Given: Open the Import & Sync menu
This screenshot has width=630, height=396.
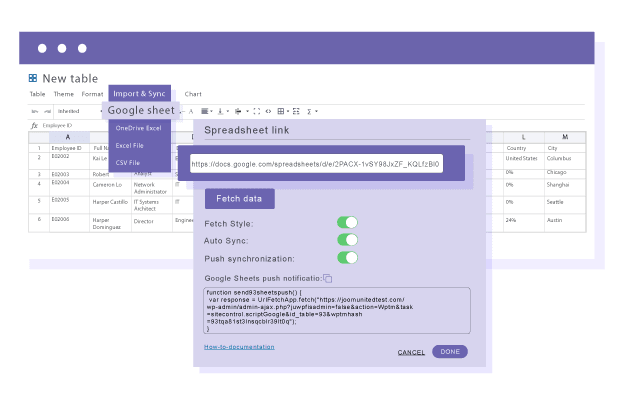Looking at the screenshot, I should [139, 94].
